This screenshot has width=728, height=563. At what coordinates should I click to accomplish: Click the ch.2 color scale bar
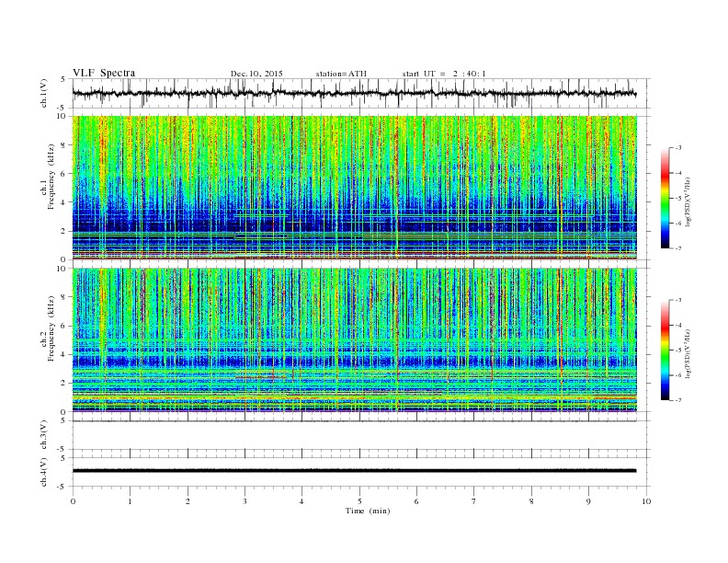665,350
